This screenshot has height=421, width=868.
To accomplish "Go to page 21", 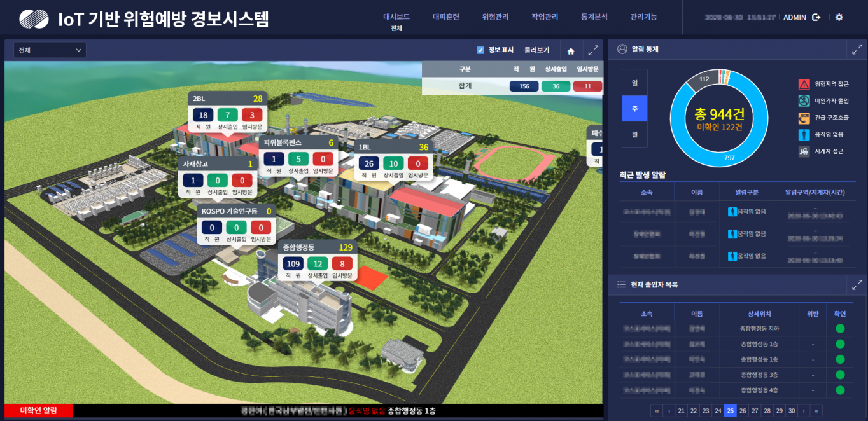I will pos(681,411).
